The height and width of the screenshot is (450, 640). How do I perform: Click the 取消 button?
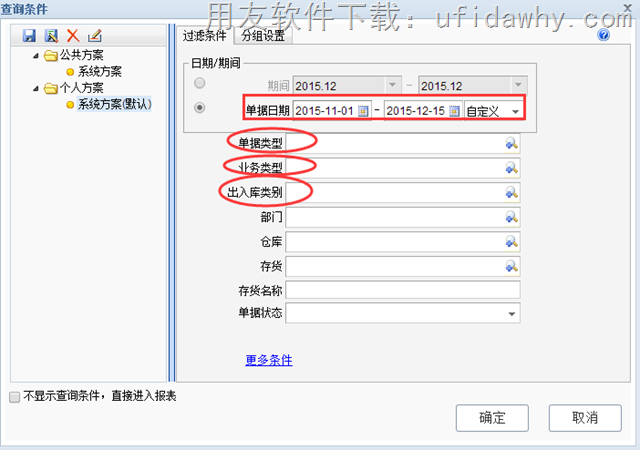585,418
